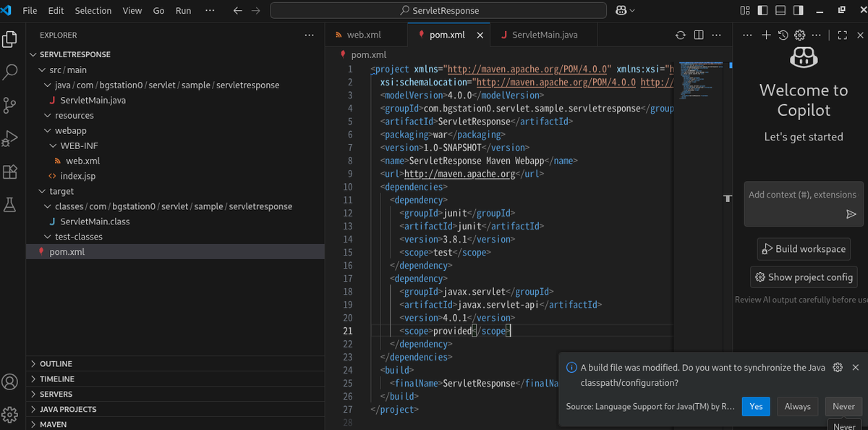The width and height of the screenshot is (868, 430).
Task: Click Build workspace in Copilot panel
Action: coord(803,249)
